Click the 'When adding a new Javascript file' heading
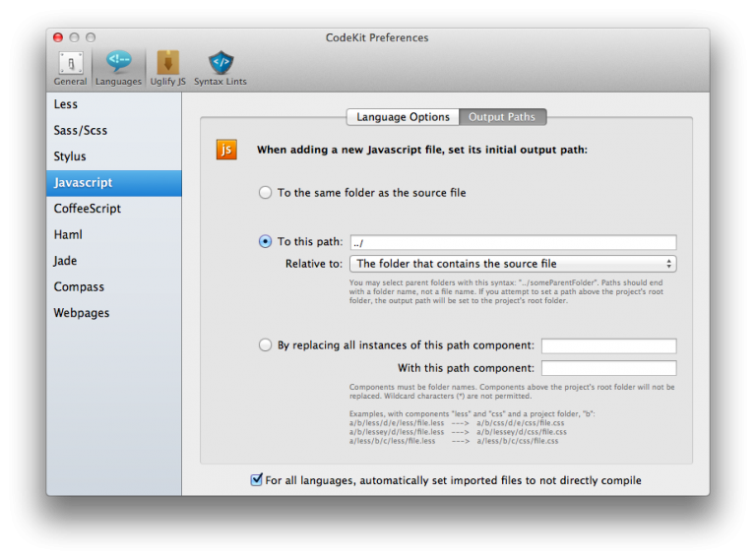This screenshot has height=560, width=756. point(422,150)
